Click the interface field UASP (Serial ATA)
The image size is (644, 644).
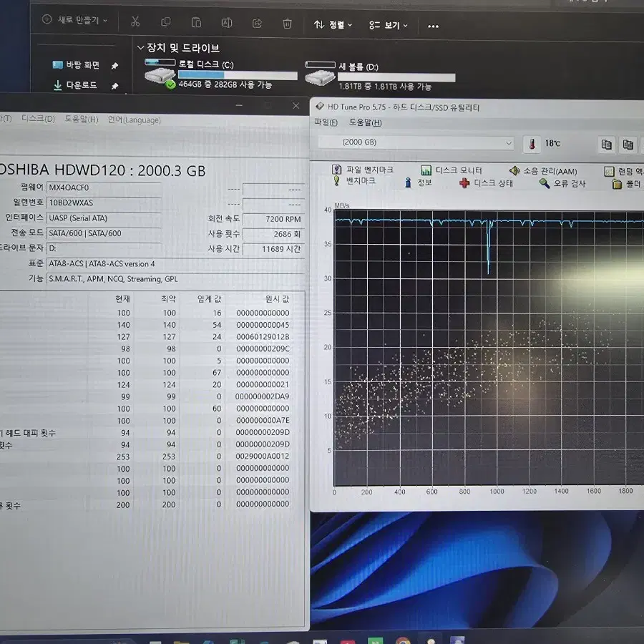click(x=104, y=218)
